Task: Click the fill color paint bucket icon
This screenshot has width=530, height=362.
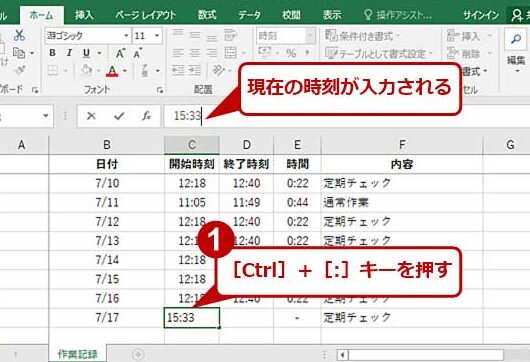Action: pyautogui.click(x=87, y=71)
